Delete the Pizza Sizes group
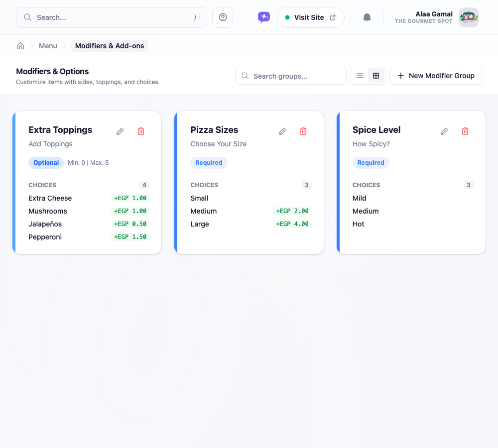This screenshot has height=448, width=498. click(x=303, y=131)
